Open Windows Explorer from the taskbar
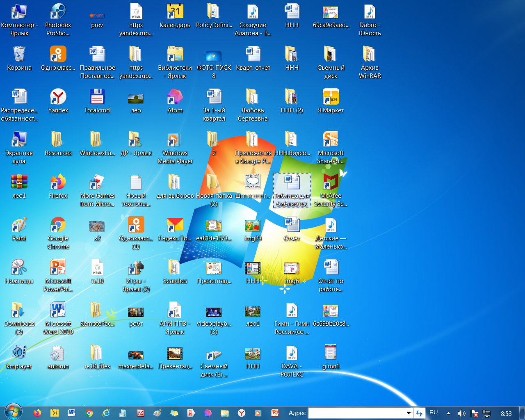The height and width of the screenshot is (420, 525). 224,413
